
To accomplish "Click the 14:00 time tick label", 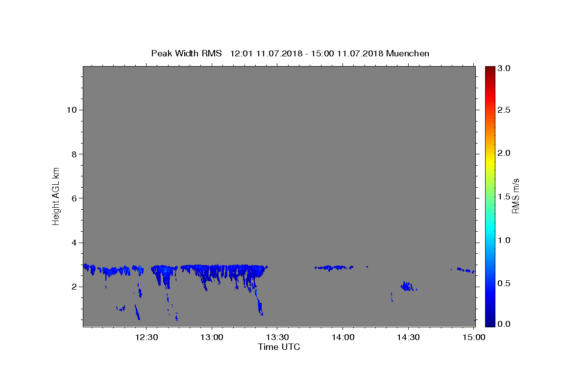I will coord(343,337).
